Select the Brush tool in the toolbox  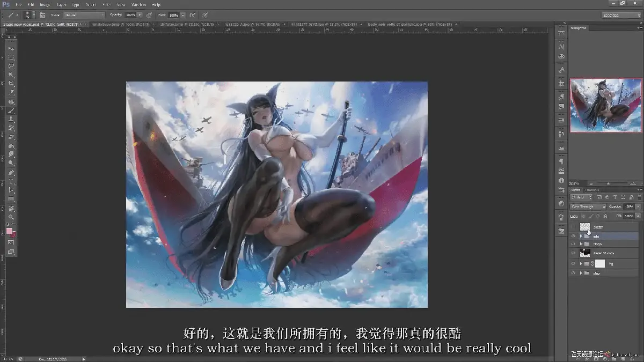[x=11, y=110]
